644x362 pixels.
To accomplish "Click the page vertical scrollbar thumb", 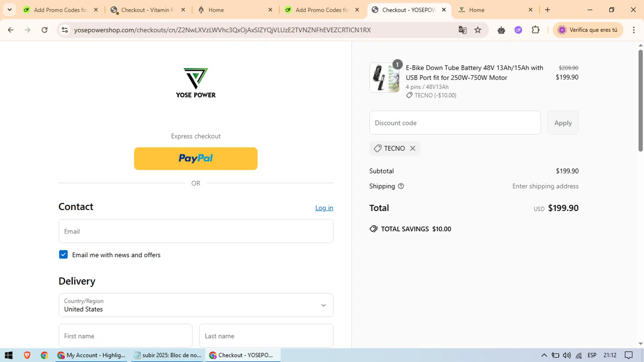I will [641, 100].
